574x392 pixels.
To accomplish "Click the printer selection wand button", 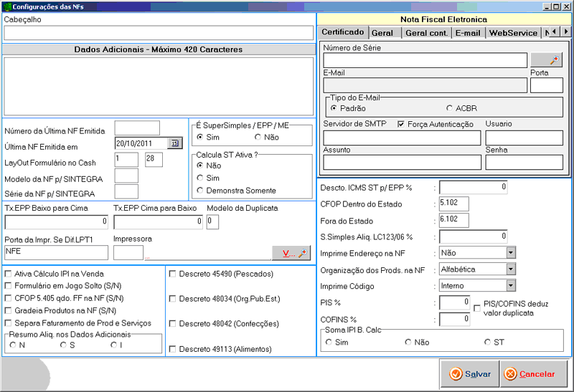I will (x=291, y=252).
